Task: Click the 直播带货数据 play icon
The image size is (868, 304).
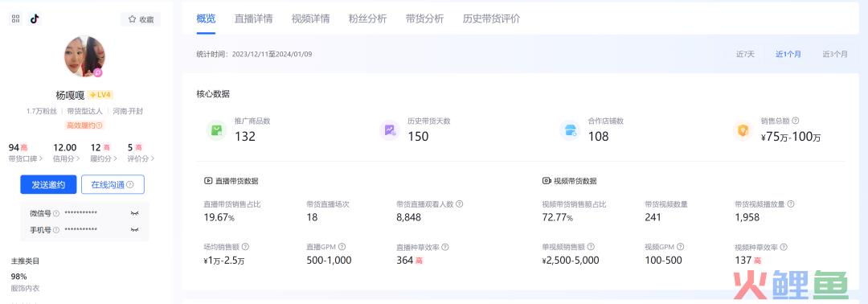Action: click(208, 180)
